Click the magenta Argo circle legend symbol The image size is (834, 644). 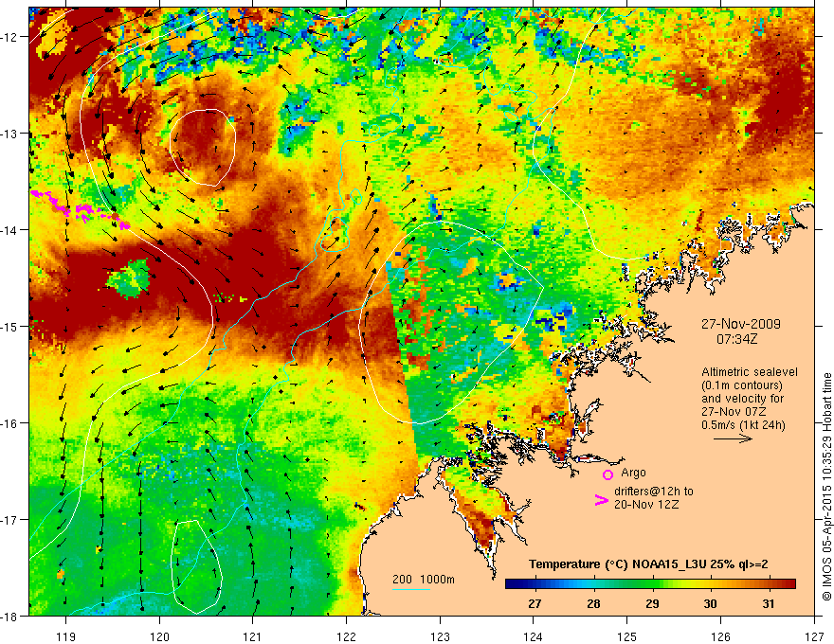tap(607, 474)
